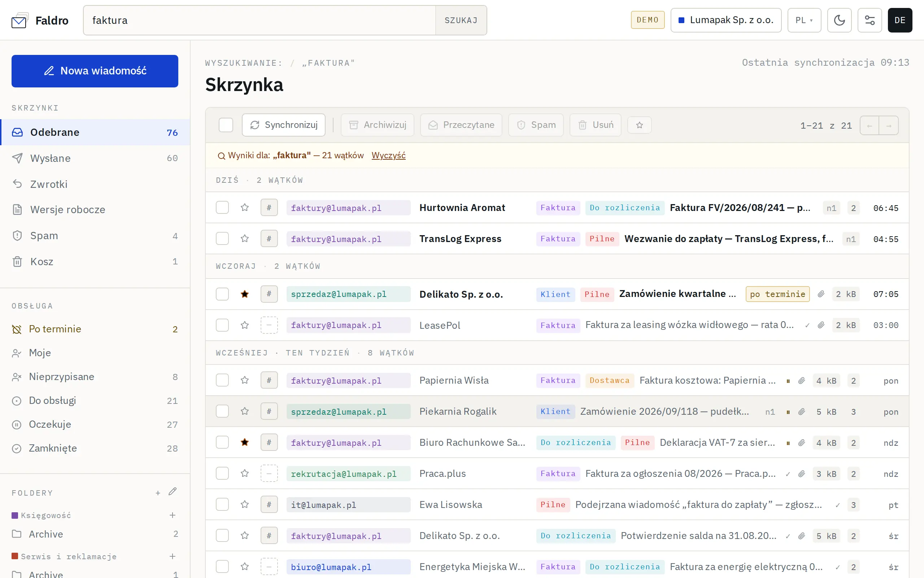The image size is (924, 578).
Task: Click attachment paperclip on Papiernia Wisła row
Action: click(x=801, y=381)
